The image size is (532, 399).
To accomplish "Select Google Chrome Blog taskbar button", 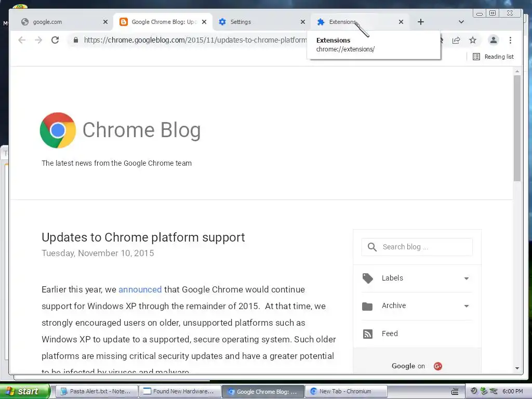I will (x=263, y=391).
